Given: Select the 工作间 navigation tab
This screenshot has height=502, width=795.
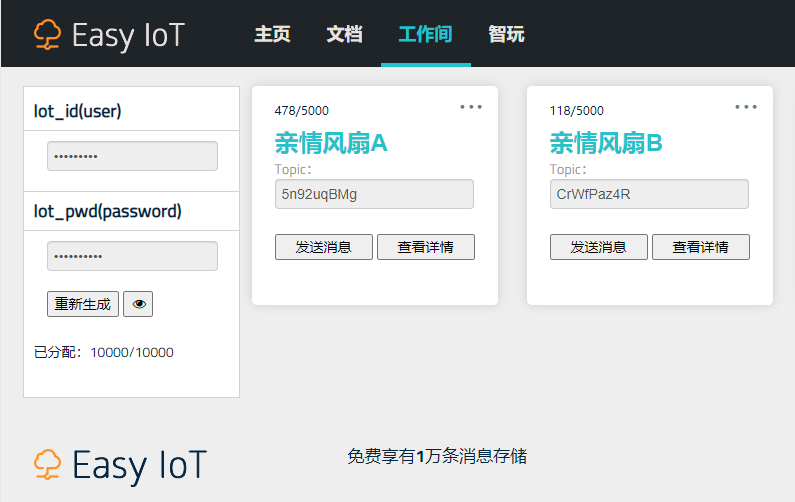Looking at the screenshot, I should point(425,34).
